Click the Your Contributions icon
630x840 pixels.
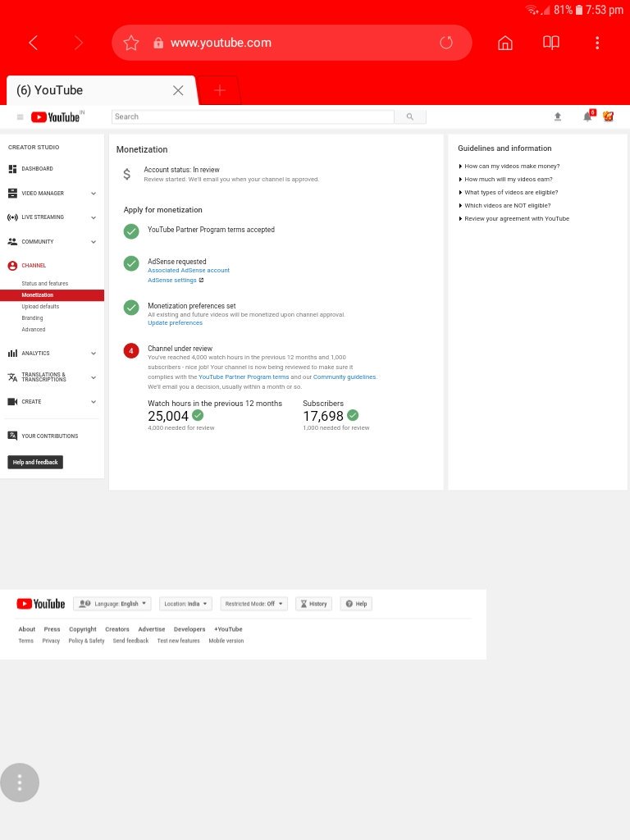pos(12,436)
